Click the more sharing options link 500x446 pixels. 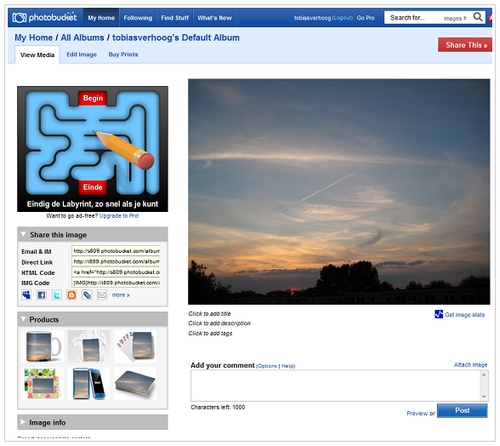(121, 295)
